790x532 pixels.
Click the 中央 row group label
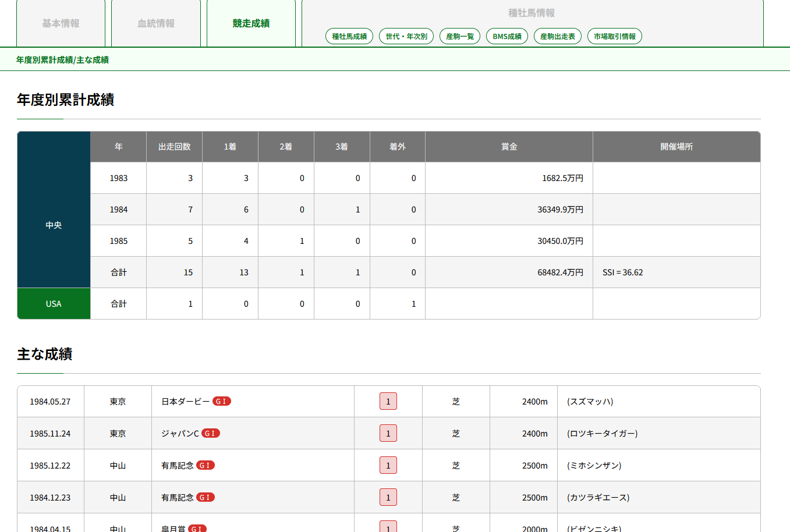(x=54, y=225)
